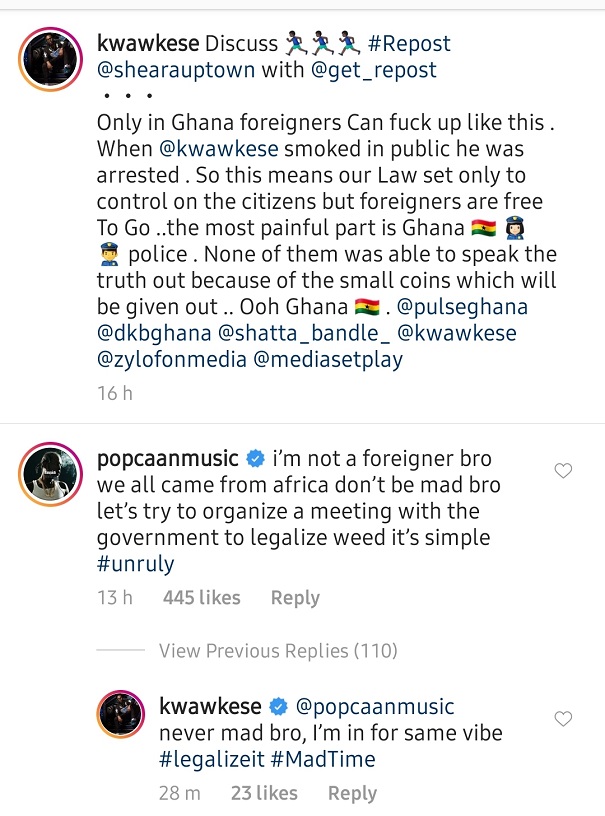Show the 445 likes list
Viewport: 605px width, 816px height.
(x=202, y=598)
